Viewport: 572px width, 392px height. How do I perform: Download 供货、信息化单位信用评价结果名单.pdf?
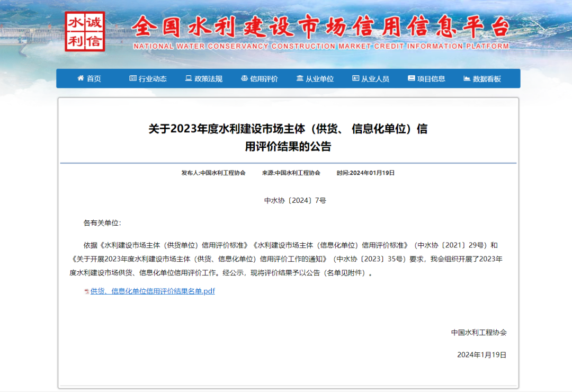(153, 291)
